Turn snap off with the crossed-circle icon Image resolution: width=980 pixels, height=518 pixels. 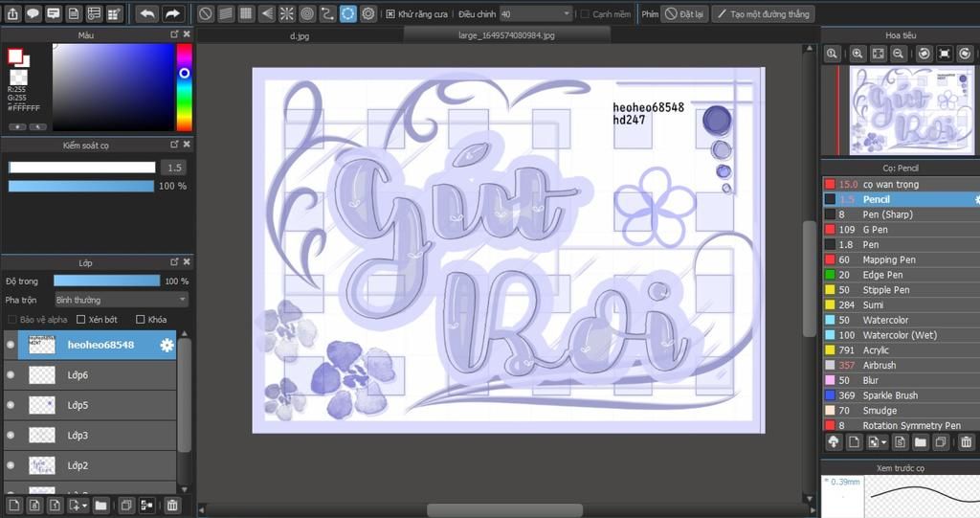pyautogui.click(x=206, y=13)
